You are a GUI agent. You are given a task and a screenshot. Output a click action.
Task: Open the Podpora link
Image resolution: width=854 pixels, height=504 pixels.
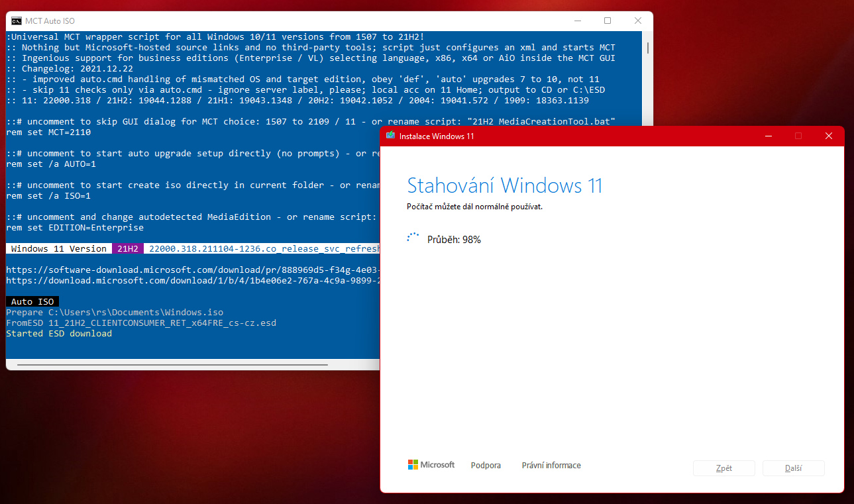tap(486, 466)
